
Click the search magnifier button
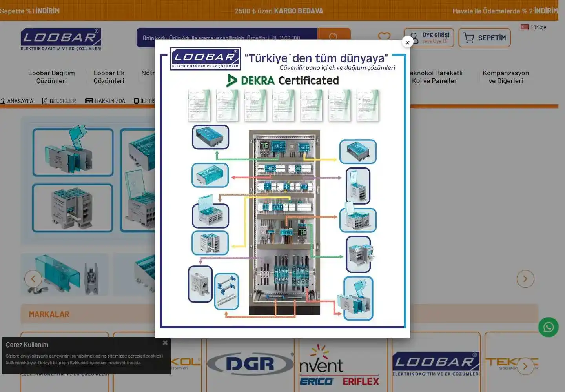point(334,37)
